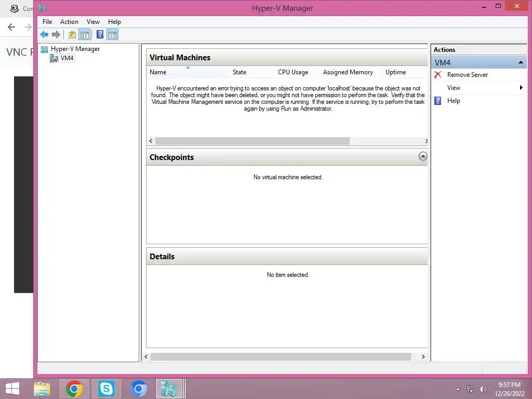This screenshot has height=399, width=532.
Task: Click the Hyper-V Manager tree root icon
Action: click(x=44, y=49)
